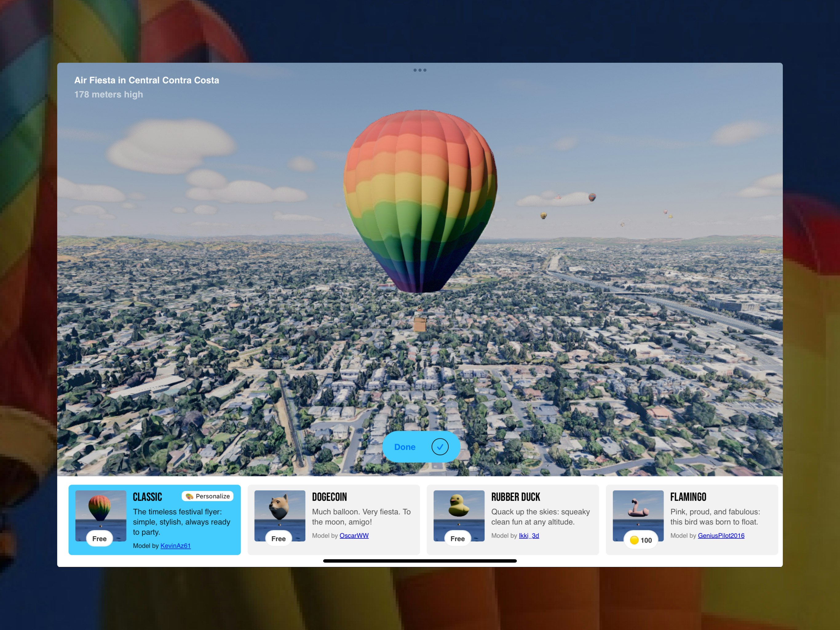Click the Free badge on Rubber Duck
Viewport: 840px width, 630px height.
pyautogui.click(x=458, y=538)
